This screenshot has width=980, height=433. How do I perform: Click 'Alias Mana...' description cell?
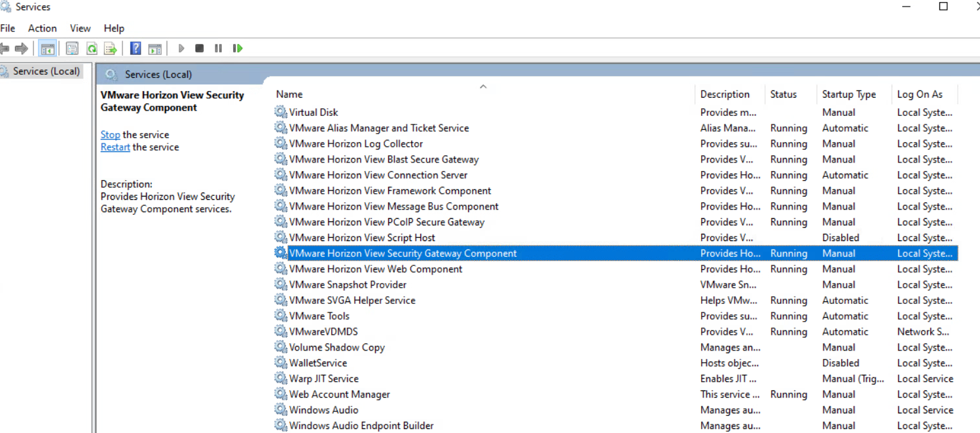[728, 128]
